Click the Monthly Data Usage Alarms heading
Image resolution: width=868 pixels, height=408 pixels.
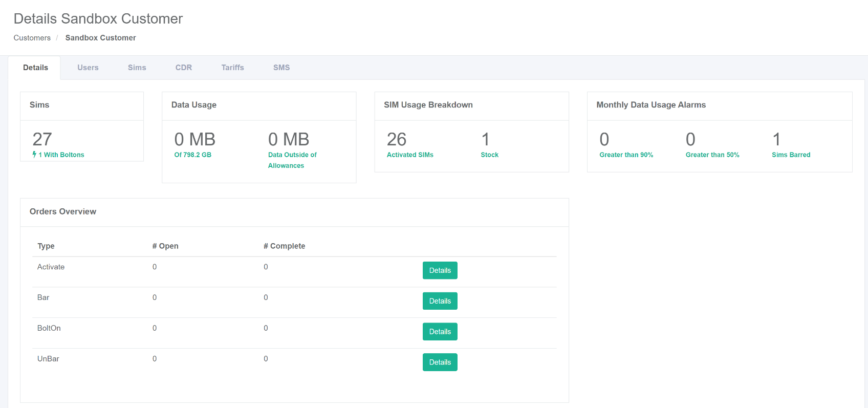pos(651,105)
